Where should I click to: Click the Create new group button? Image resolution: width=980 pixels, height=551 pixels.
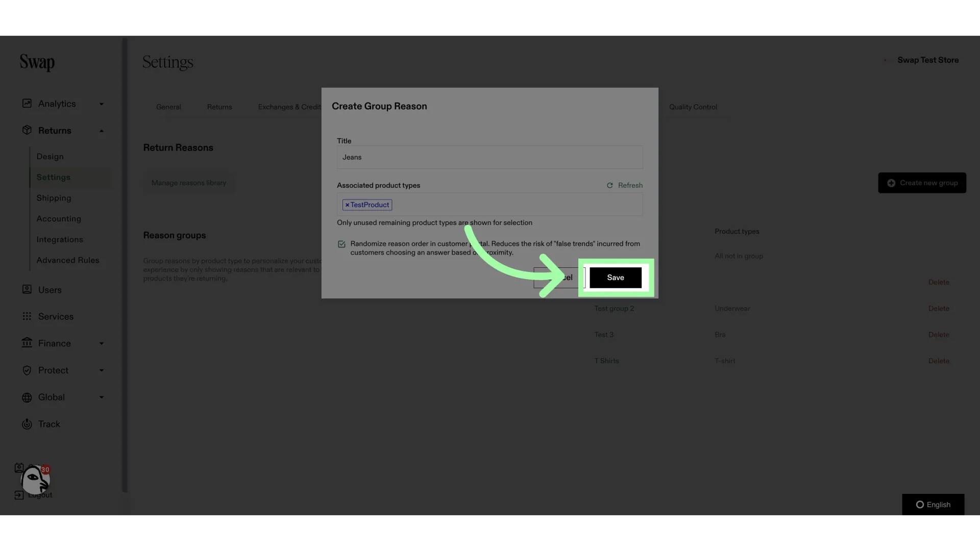tap(922, 183)
